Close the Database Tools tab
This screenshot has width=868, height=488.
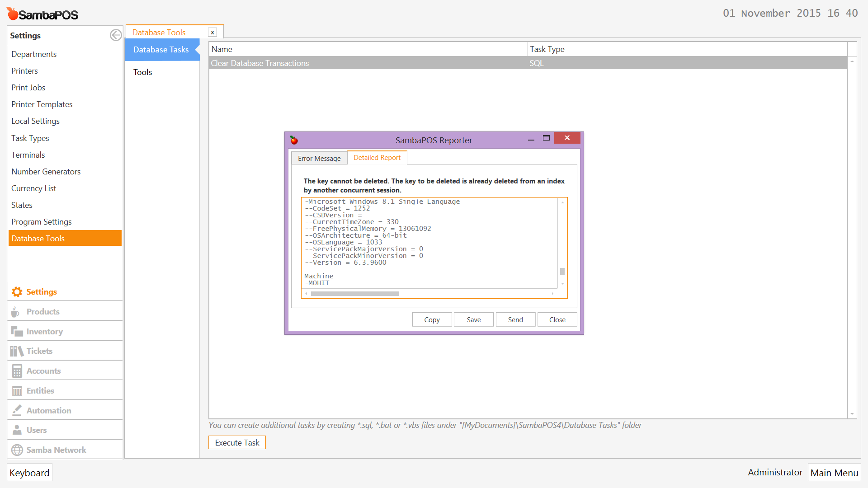(212, 32)
